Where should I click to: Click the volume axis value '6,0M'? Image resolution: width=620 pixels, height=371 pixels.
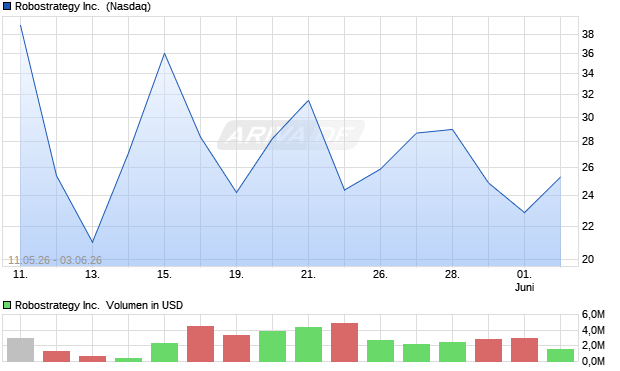(x=593, y=314)
